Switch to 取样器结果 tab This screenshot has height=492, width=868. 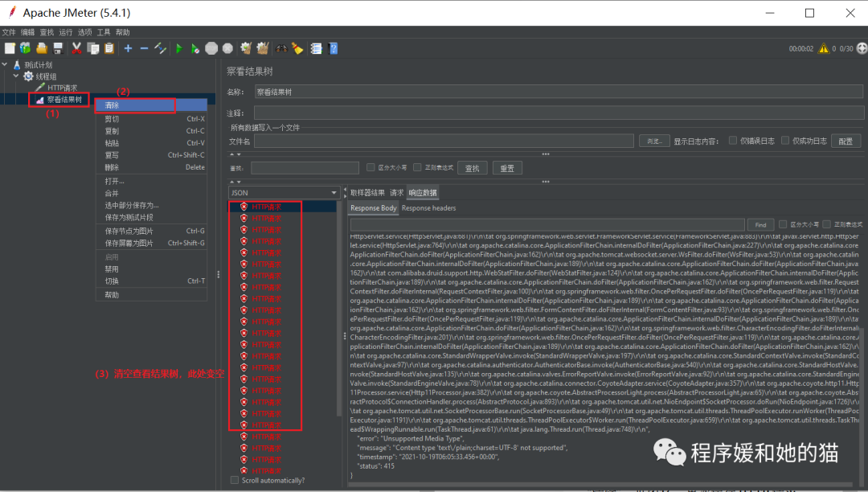(367, 193)
